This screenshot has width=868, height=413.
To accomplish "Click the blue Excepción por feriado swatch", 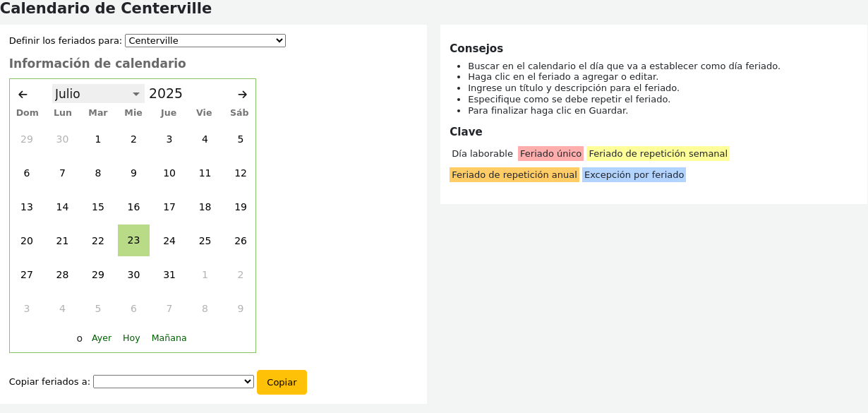I will tap(634, 175).
